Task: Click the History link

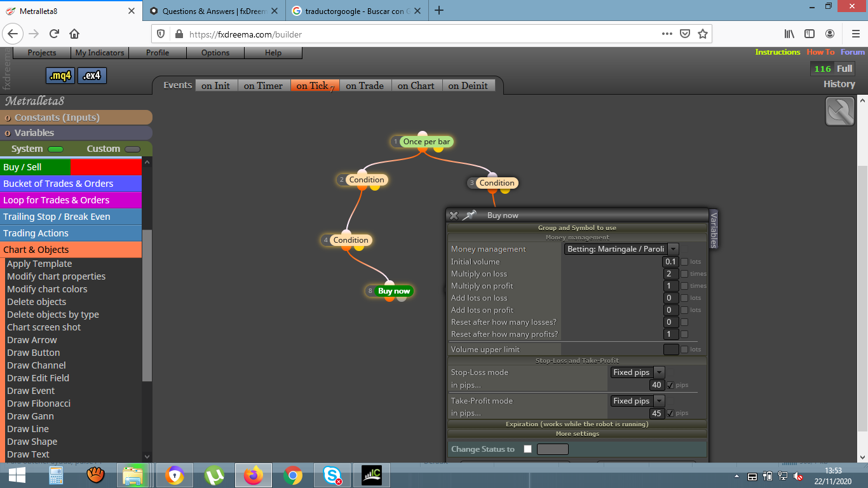Action: click(839, 84)
